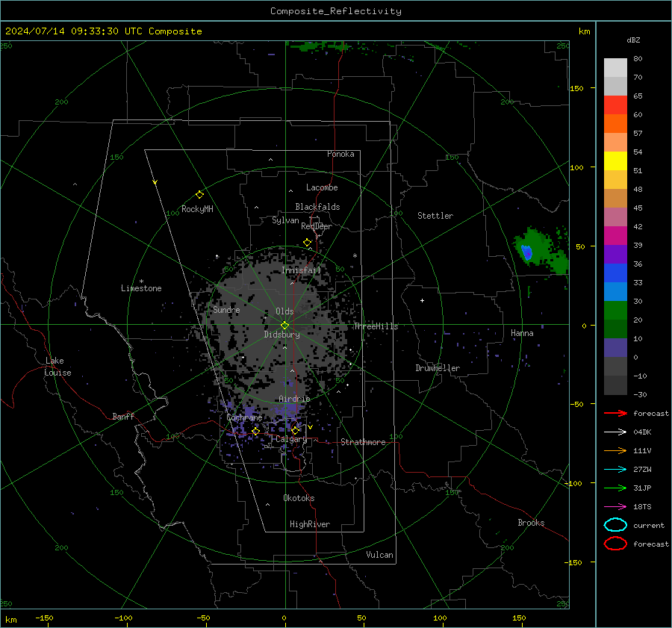Click the Didsbury town label
Screen dimensions: 672x628
tap(281, 335)
